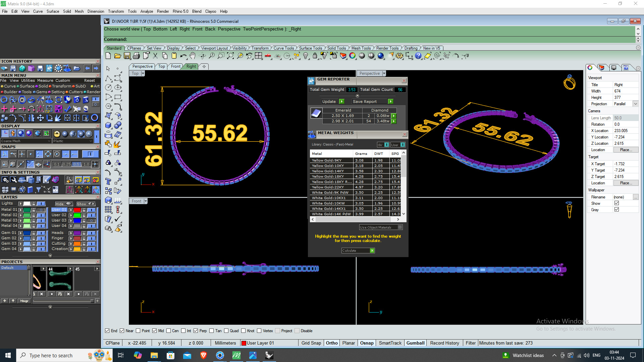Enable the Point osnap checkbox
This screenshot has height=362, width=644.
(138, 331)
